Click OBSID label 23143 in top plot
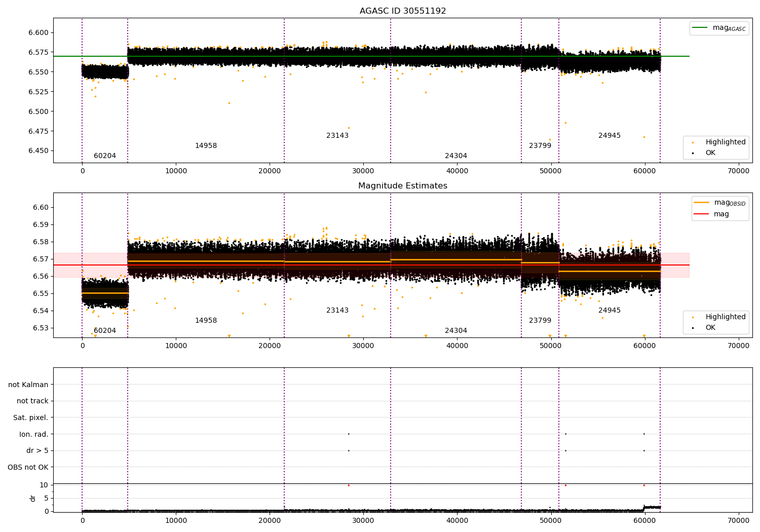Image resolution: width=760 pixels, height=532 pixels. 337,136
